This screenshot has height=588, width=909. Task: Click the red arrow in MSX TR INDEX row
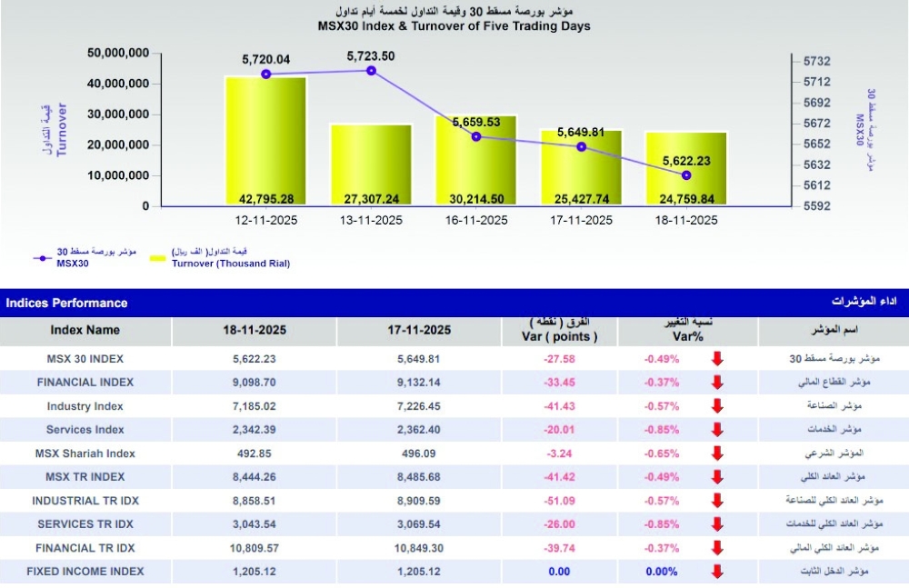click(x=717, y=477)
